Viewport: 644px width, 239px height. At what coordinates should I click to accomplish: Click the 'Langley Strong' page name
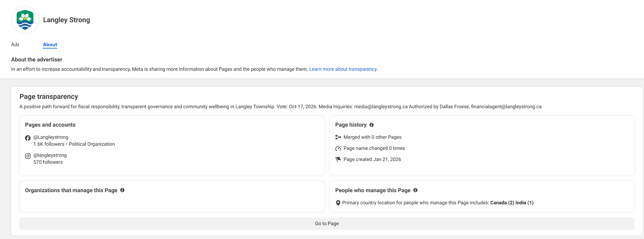[66, 20]
